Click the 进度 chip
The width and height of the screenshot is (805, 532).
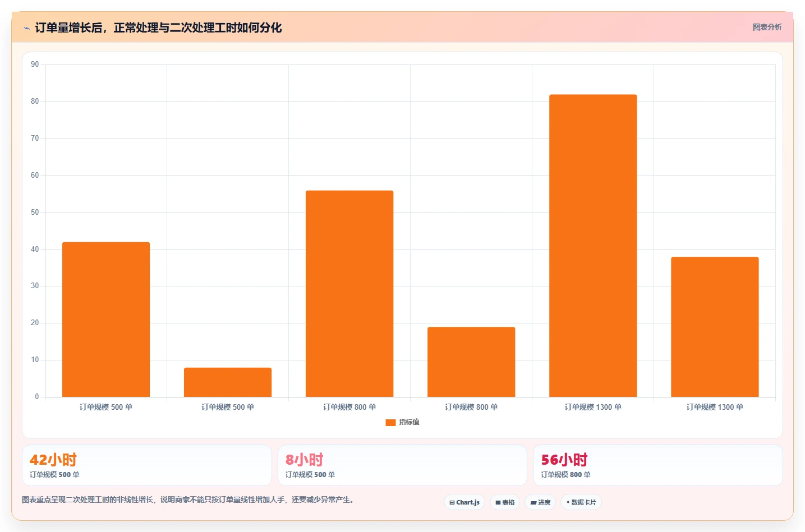[540, 502]
